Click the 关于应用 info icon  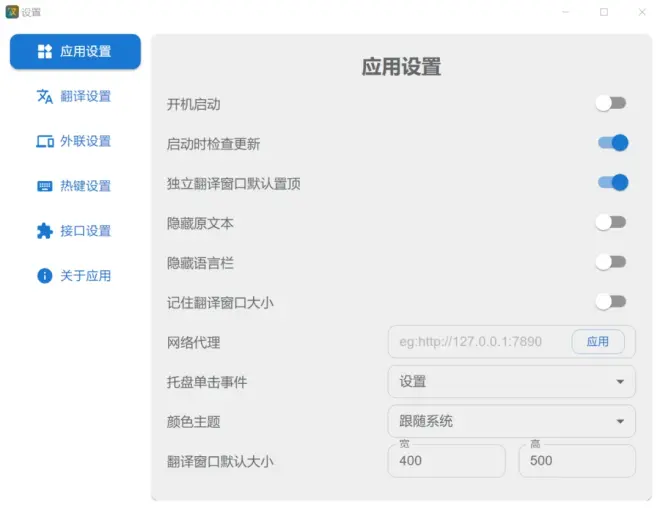point(44,276)
